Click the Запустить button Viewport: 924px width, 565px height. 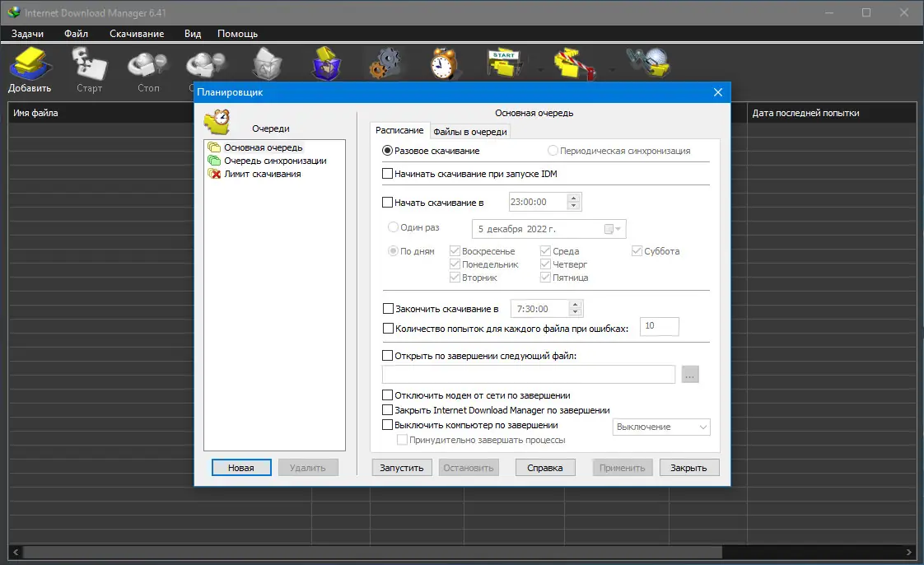click(x=401, y=468)
